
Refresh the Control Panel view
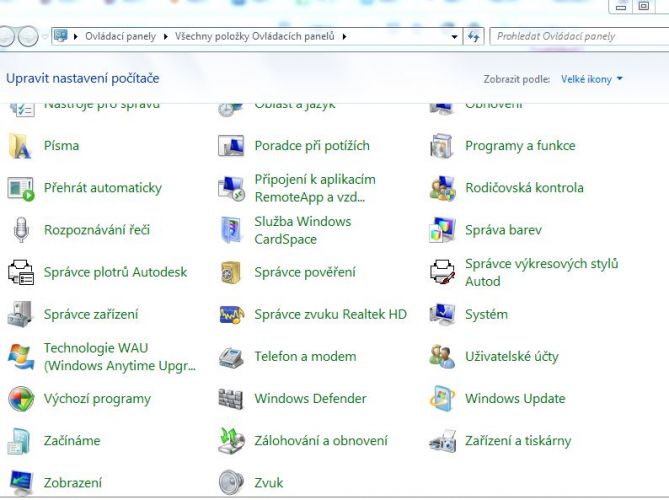(474, 37)
